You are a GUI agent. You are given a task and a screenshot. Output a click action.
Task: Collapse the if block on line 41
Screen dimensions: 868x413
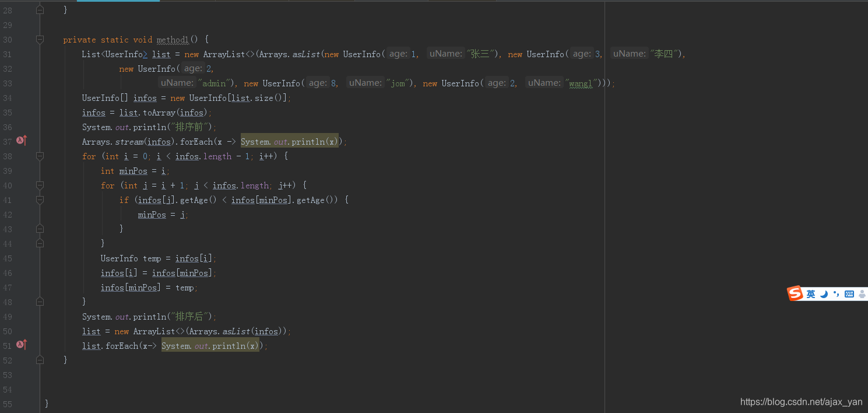coord(40,199)
